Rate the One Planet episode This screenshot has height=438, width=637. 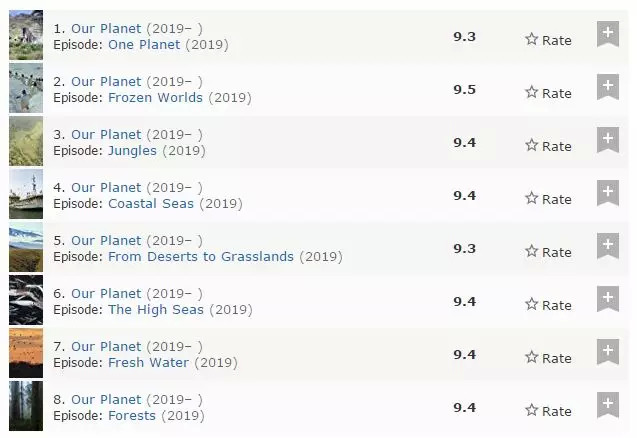(548, 40)
